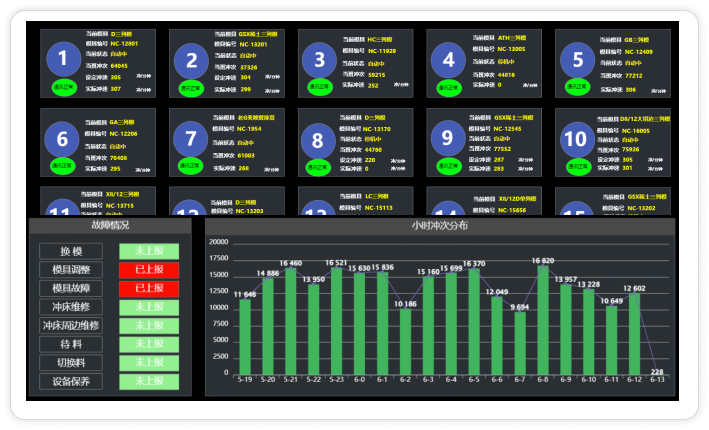Click the 待料 fault label button
The height and width of the screenshot is (430, 709).
point(71,344)
